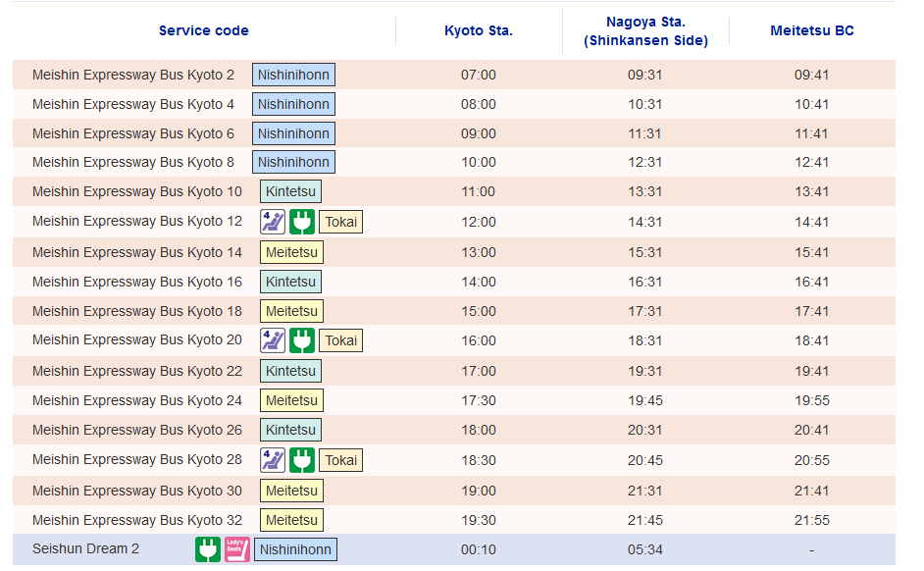924x571 pixels.
Task: Click the Tokai badge for Kyoto 20
Action: click(x=341, y=340)
